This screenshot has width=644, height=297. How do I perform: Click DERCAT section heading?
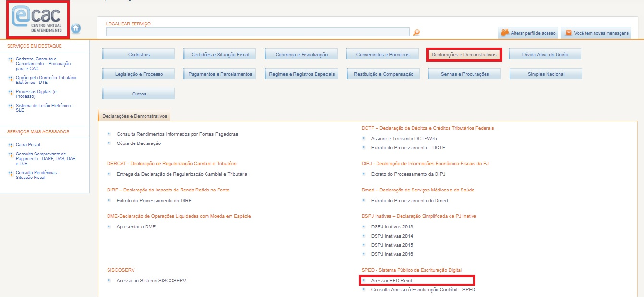171,164
